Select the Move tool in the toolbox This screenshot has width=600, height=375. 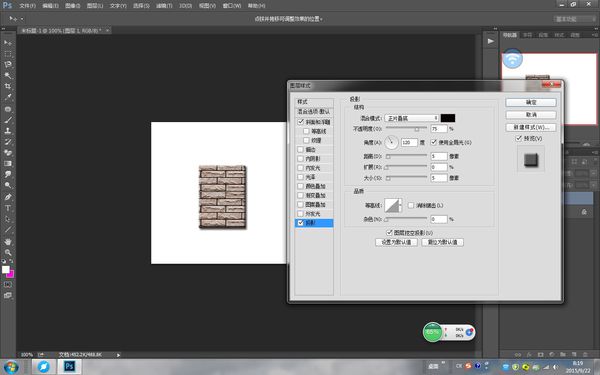click(8, 42)
